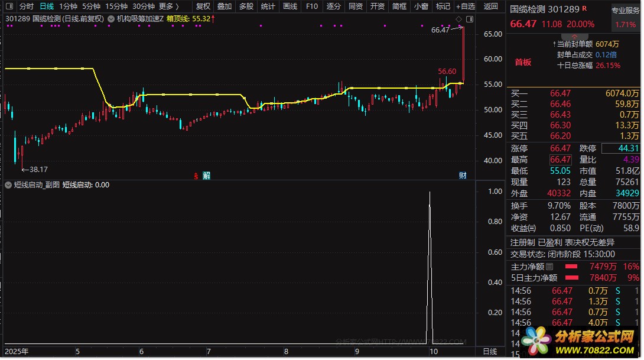Screen dimensions: 644x360
Task: Open F10 company information
Action: (x=312, y=6)
